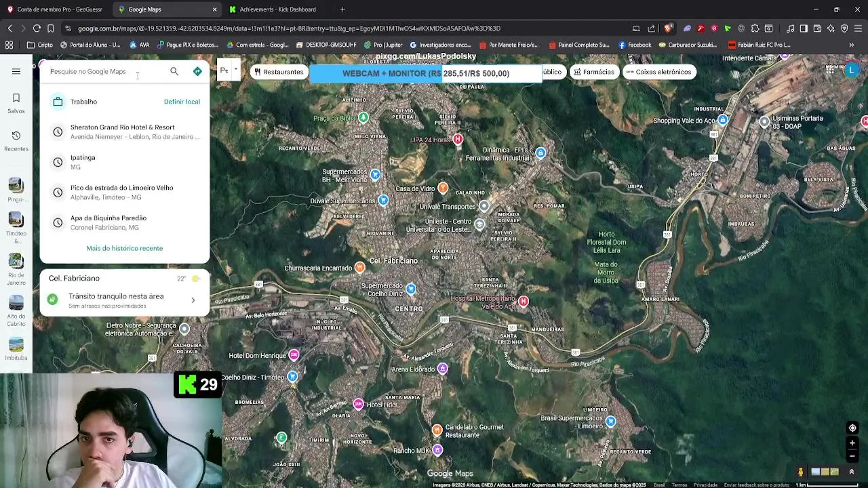
Task: Open the Salvos saved places panel
Action: click(16, 103)
